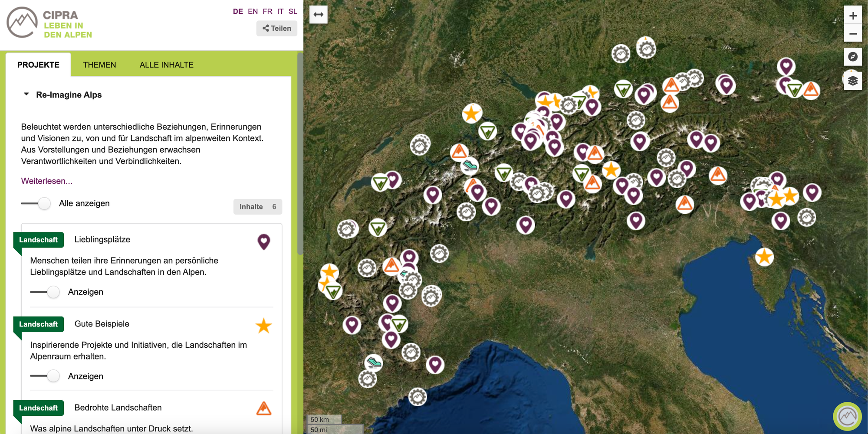
Task: Open the map layers selector
Action: (852, 81)
